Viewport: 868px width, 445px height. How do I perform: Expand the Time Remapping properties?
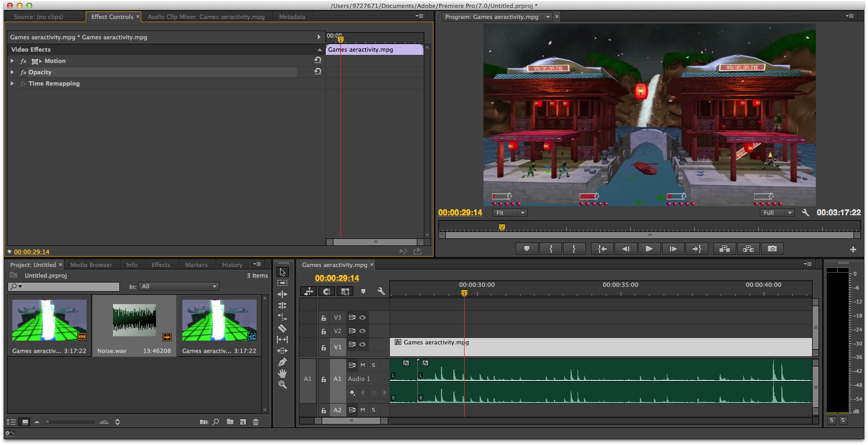pos(12,83)
